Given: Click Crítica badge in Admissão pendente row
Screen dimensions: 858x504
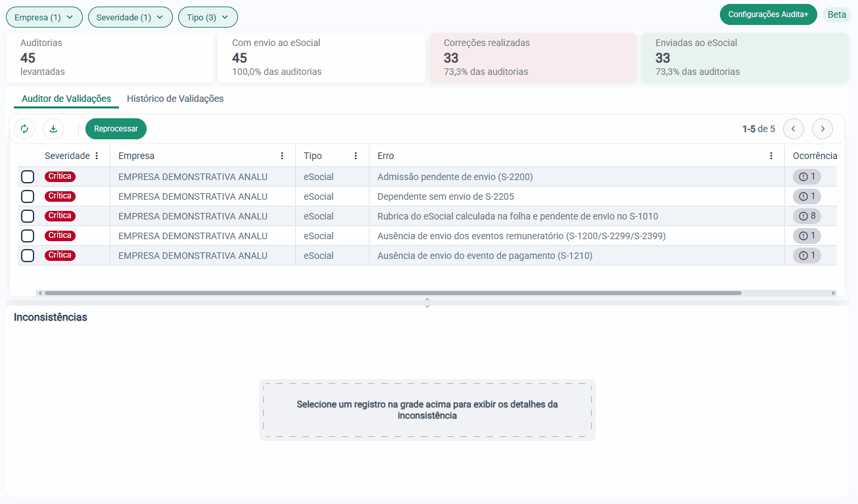Looking at the screenshot, I should click(60, 177).
